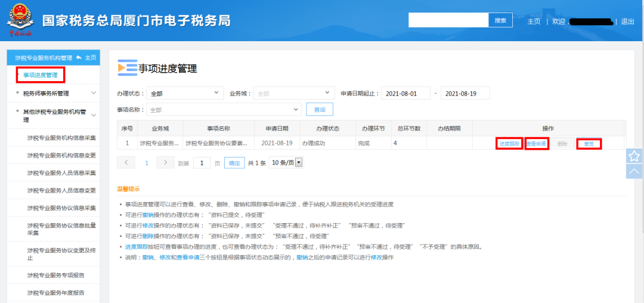Click the 业务域 column header

[160, 128]
